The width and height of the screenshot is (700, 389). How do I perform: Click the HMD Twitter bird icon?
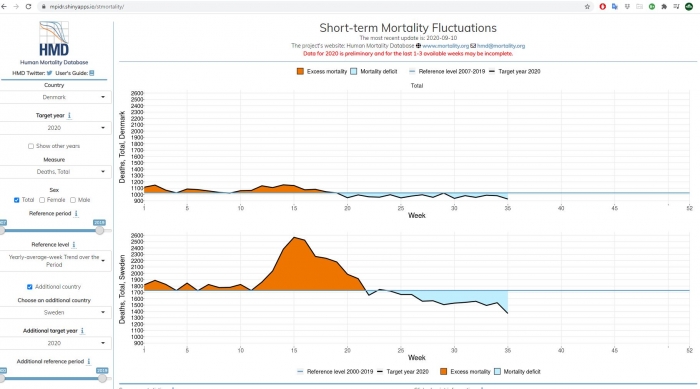pyautogui.click(x=50, y=73)
